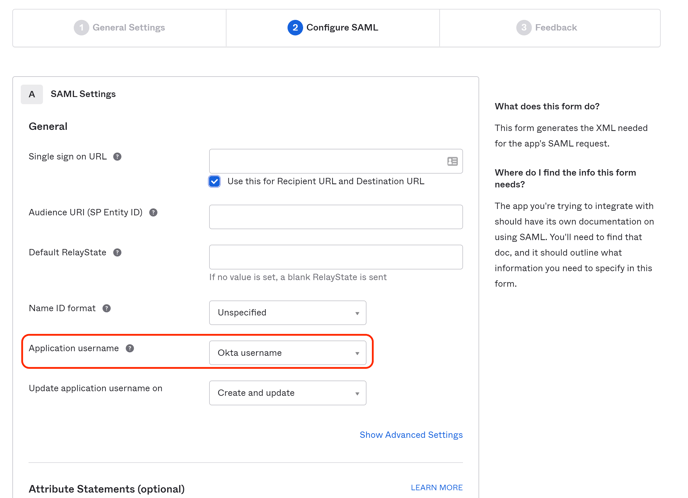
Task: Focus the Single sign on URL input
Action: click(x=325, y=161)
